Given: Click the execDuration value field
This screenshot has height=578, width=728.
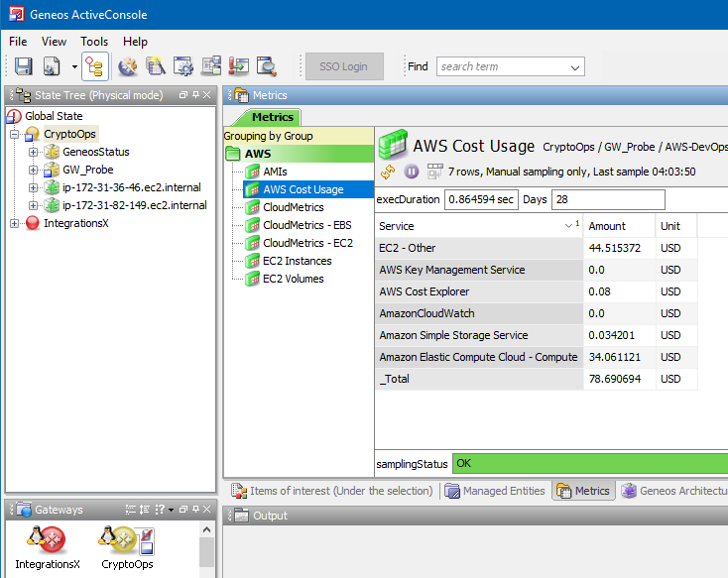Looking at the screenshot, I should [x=481, y=199].
